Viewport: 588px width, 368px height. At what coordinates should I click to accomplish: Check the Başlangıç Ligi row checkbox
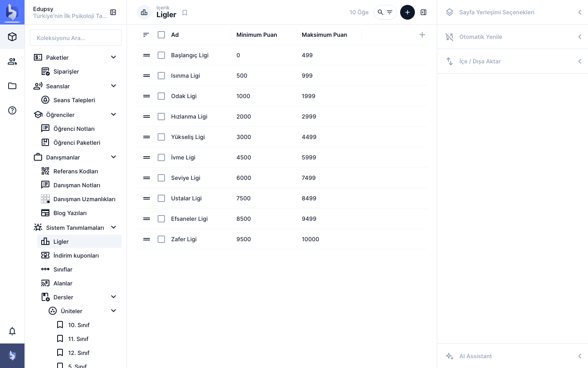pyautogui.click(x=161, y=55)
